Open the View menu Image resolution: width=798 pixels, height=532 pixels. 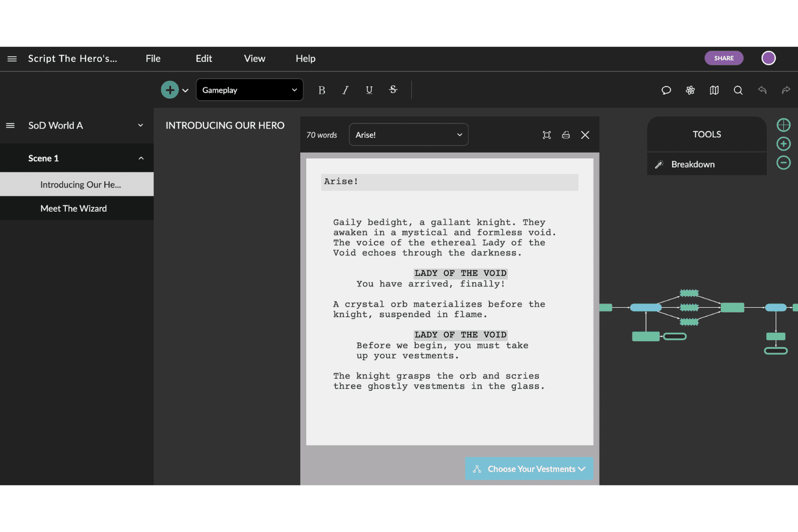click(254, 59)
